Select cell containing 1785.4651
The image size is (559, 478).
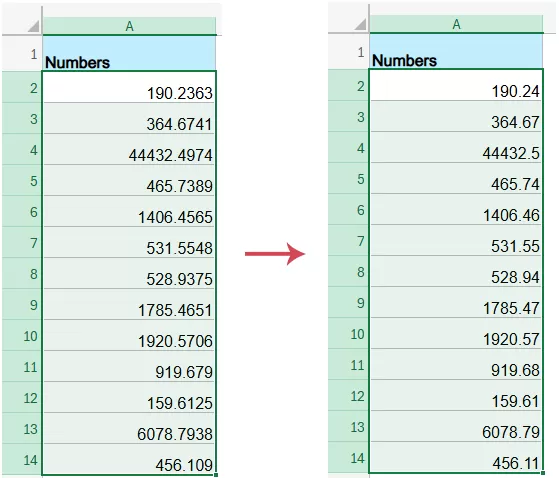(x=129, y=304)
